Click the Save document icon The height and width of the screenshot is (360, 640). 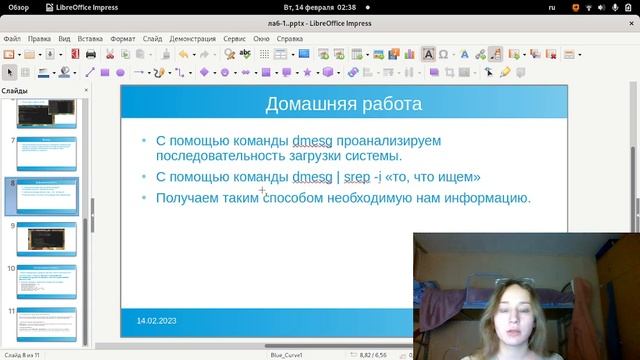(x=50, y=54)
